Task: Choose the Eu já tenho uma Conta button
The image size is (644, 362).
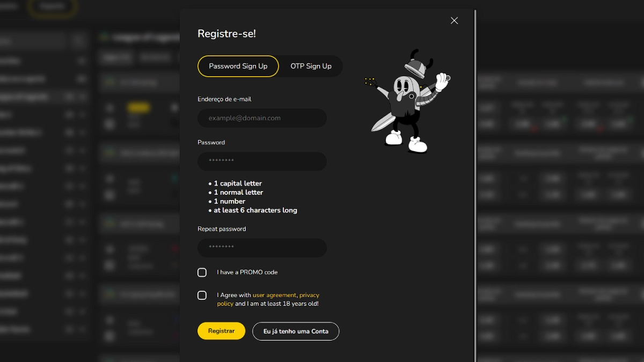Action: 296,331
